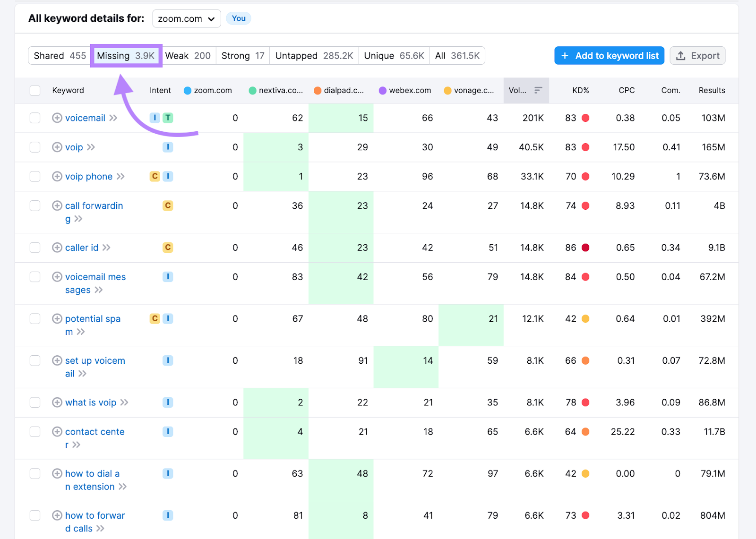Click the red KD indicator dot for voicemail
This screenshot has width=756, height=539.
tap(585, 118)
